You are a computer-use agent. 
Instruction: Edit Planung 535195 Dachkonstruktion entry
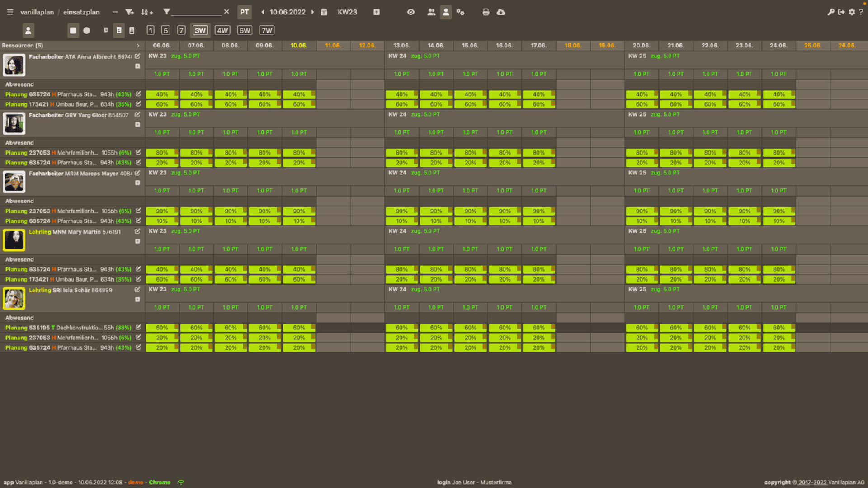(x=138, y=328)
